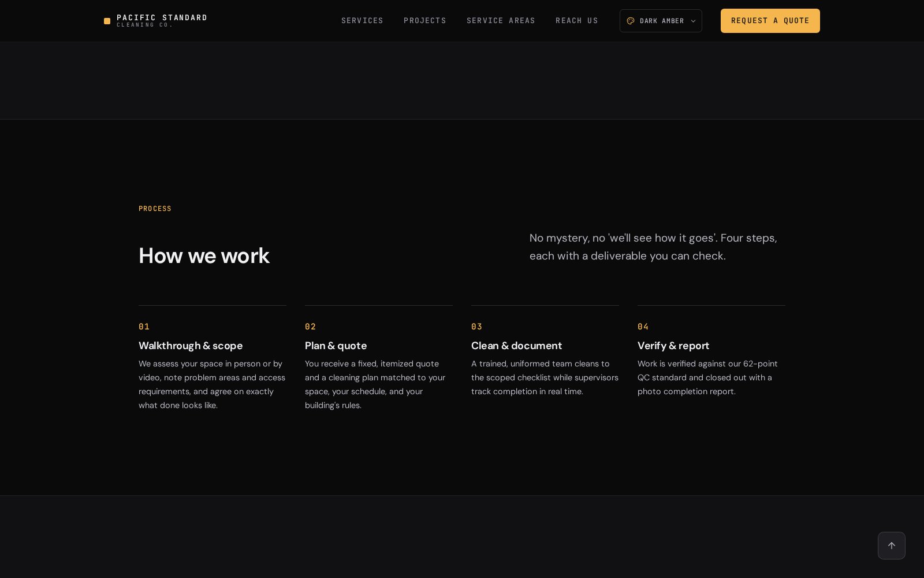Click the scroll-to-top arrow button
This screenshot has height=578, width=924.
coord(892,546)
